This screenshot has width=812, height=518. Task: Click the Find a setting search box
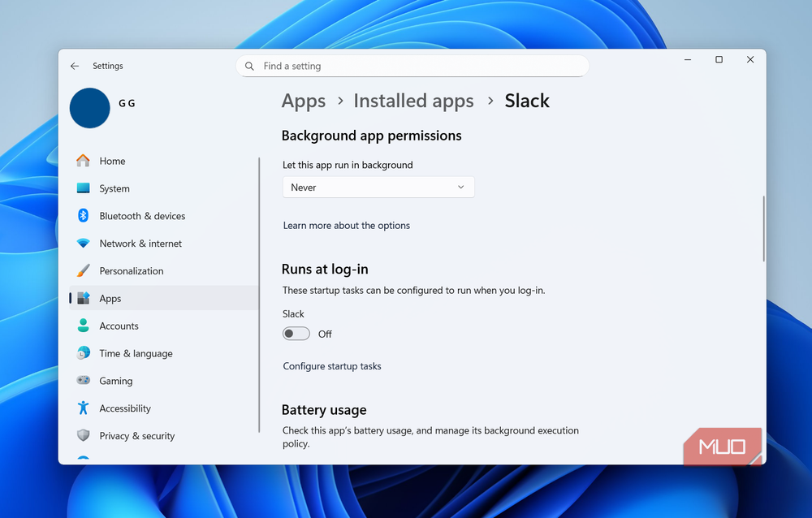coord(412,67)
